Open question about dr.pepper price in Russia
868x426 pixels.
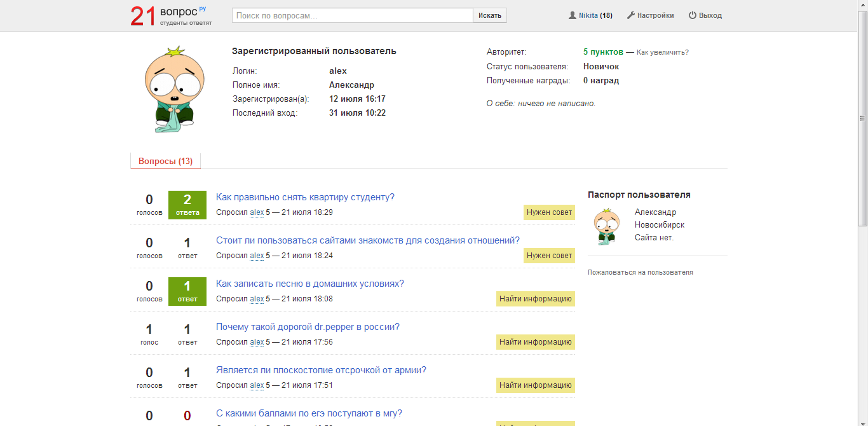(308, 327)
